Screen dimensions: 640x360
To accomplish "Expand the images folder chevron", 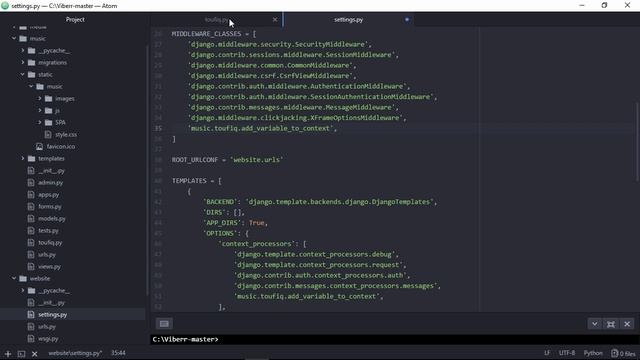I will pyautogui.click(x=40, y=98).
